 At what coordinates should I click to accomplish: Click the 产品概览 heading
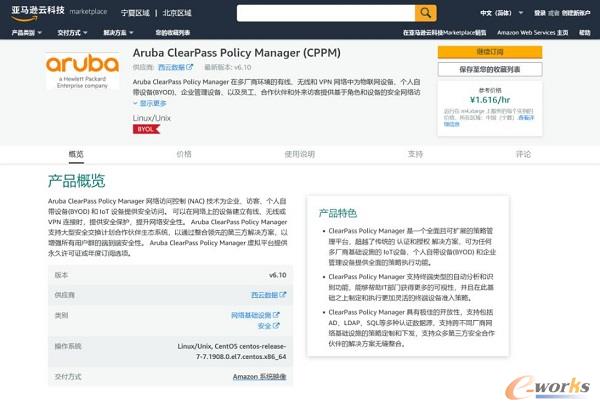point(77,181)
